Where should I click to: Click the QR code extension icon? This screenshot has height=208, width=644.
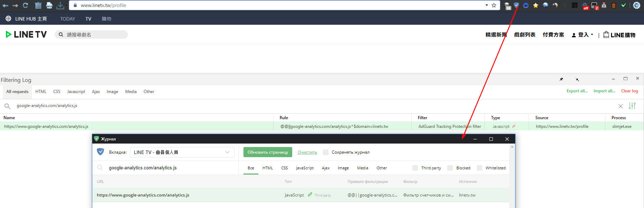[575, 5]
